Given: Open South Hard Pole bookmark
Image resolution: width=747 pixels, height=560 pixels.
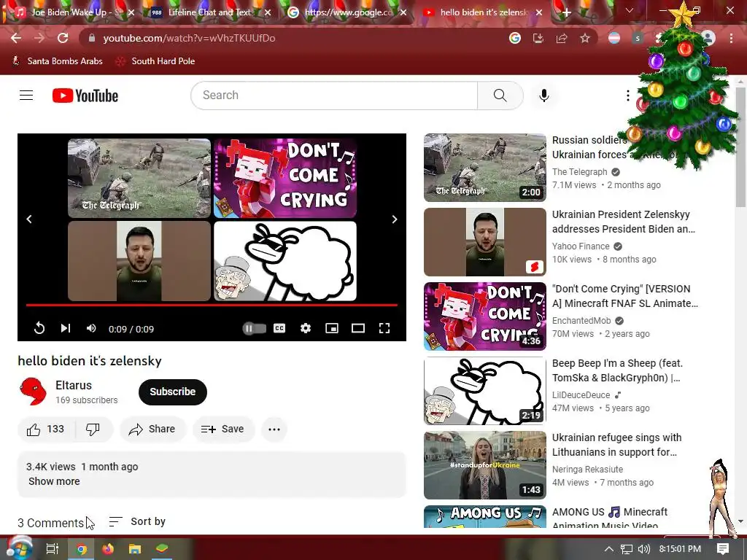Looking at the screenshot, I should click(x=156, y=61).
